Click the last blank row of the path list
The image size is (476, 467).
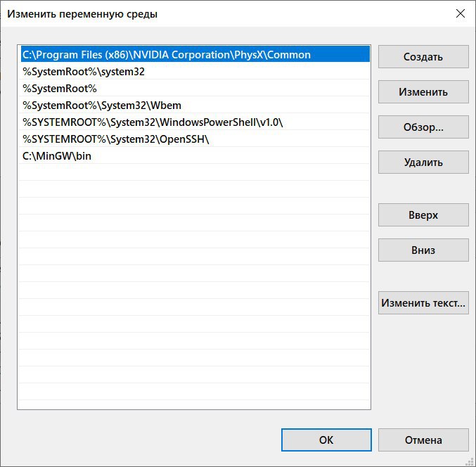click(x=193, y=392)
